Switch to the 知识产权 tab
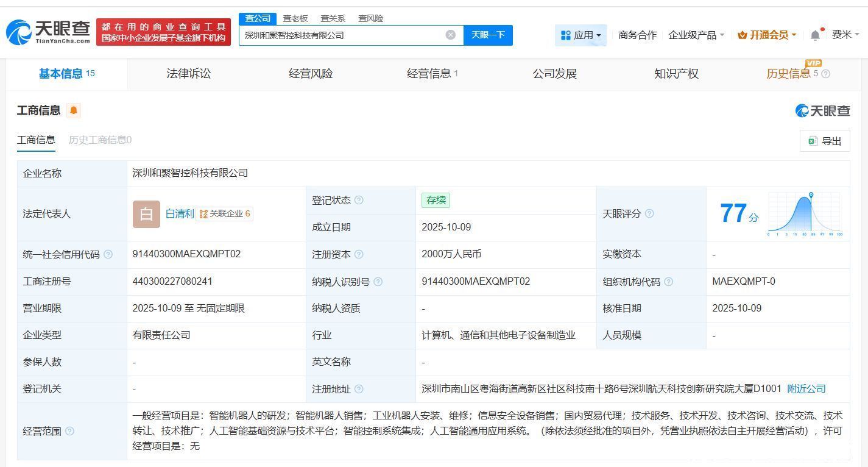Screen dimensions: 868x467 (676, 74)
